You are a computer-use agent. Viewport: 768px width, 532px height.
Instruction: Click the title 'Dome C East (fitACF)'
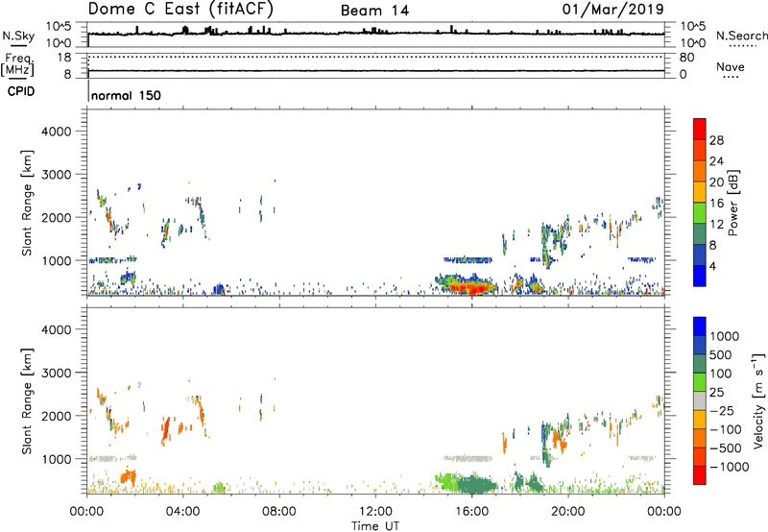180,9
